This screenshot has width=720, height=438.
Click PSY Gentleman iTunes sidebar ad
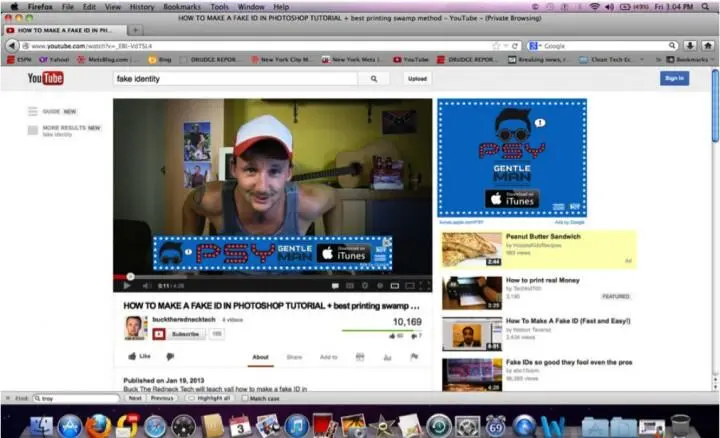[512, 158]
